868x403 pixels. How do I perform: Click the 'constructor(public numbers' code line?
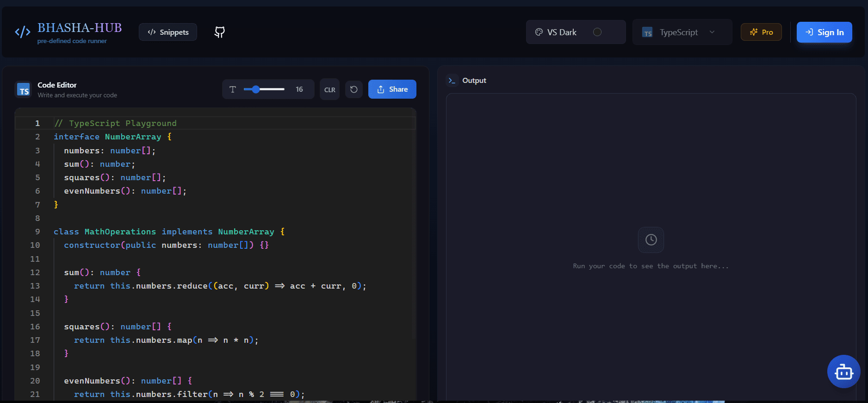tap(166, 245)
